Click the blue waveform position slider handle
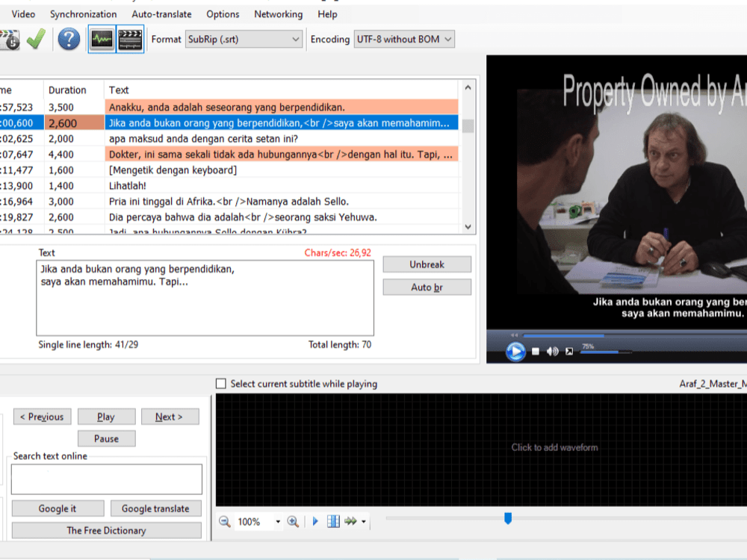 pyautogui.click(x=508, y=518)
